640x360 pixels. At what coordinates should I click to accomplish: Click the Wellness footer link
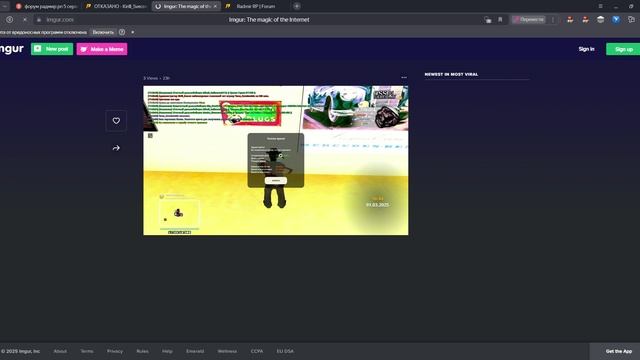(227, 351)
